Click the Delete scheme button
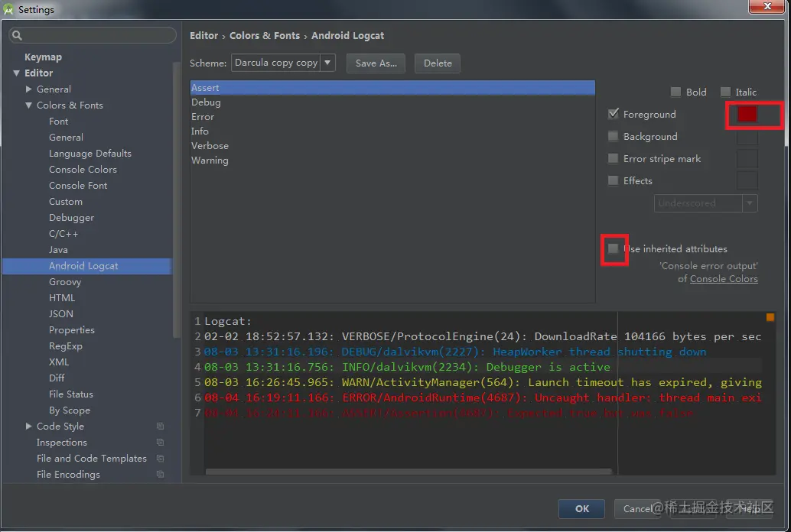Image resolution: width=791 pixels, height=532 pixels. pyautogui.click(x=438, y=63)
